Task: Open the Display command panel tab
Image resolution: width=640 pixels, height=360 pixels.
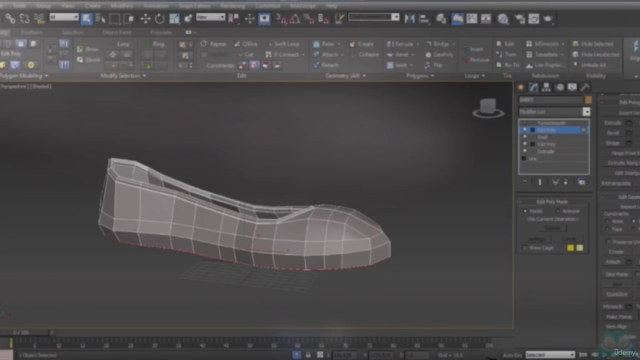Action: (572, 87)
